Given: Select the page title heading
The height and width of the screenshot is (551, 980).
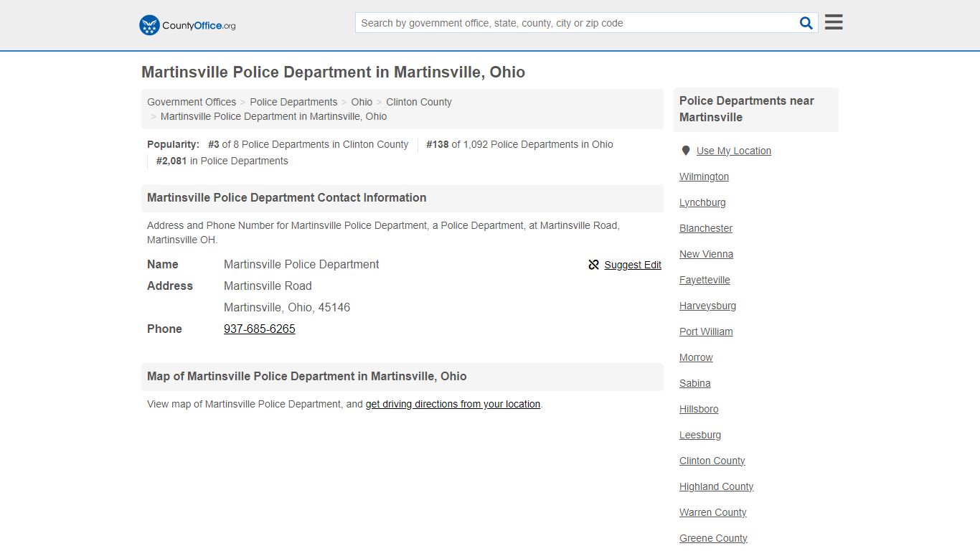Looking at the screenshot, I should [333, 72].
